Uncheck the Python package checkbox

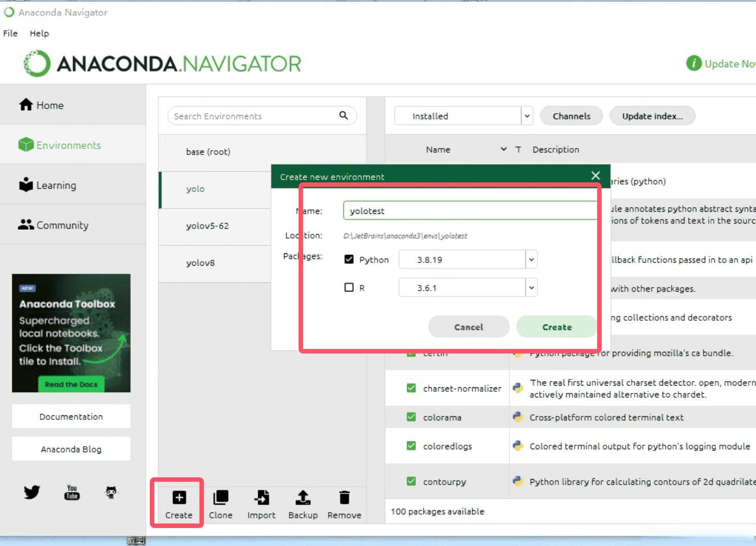pos(349,259)
